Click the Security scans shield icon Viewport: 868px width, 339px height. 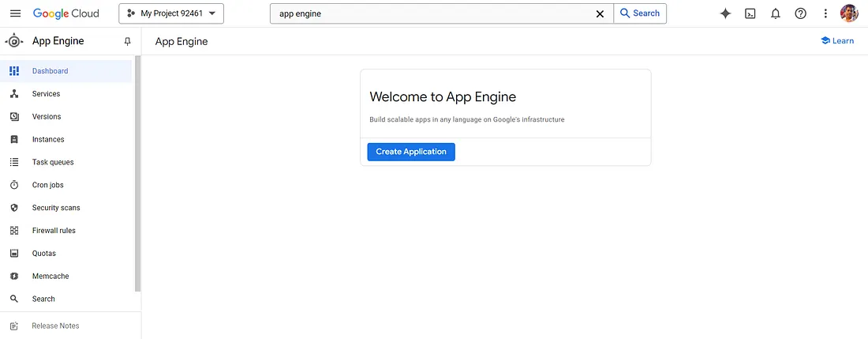pyautogui.click(x=14, y=208)
